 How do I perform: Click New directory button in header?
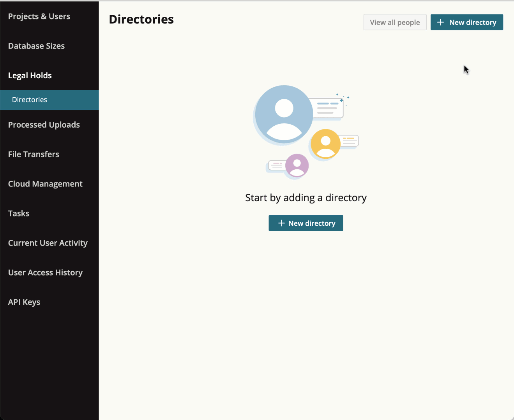[467, 22]
